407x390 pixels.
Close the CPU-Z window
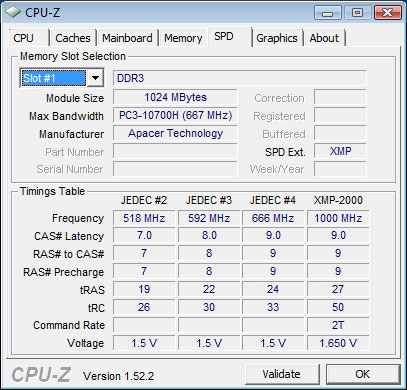(x=387, y=13)
